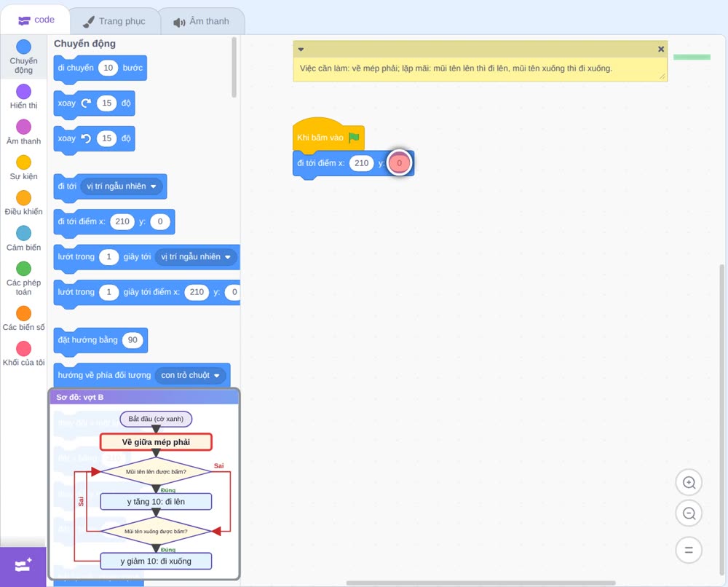
Task: Switch to the Âm thanh tab
Action: tap(202, 21)
